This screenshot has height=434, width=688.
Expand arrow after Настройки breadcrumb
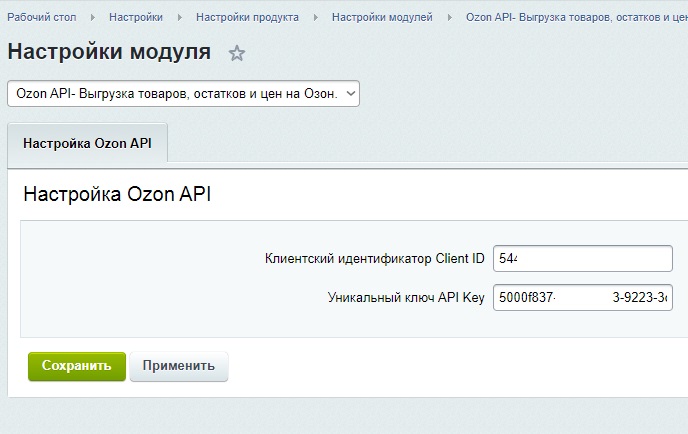[x=180, y=17]
